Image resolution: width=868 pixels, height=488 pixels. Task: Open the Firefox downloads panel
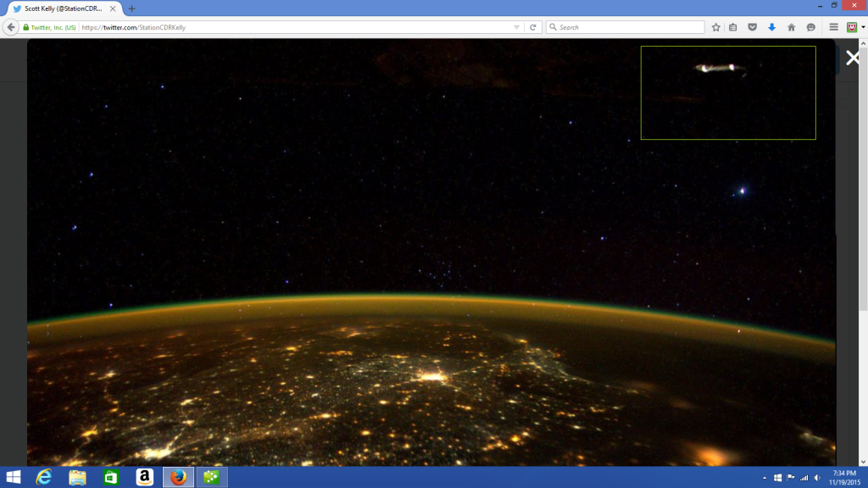coord(771,27)
